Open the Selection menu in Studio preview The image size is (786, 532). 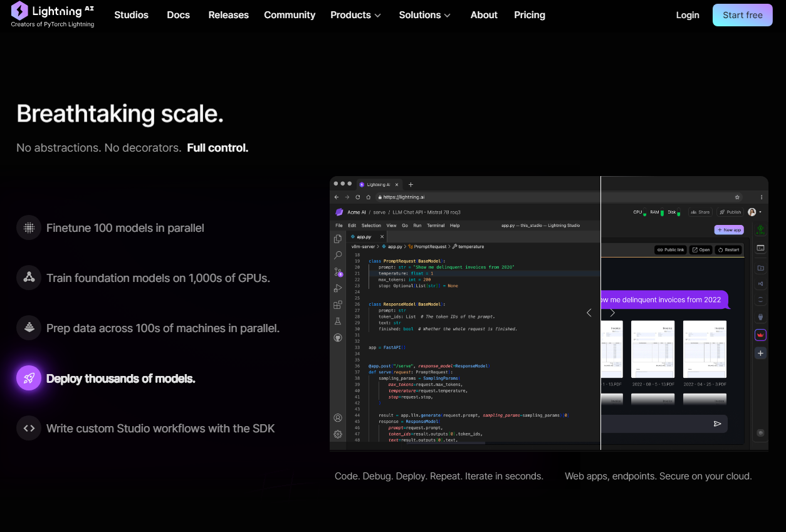pos(371,226)
